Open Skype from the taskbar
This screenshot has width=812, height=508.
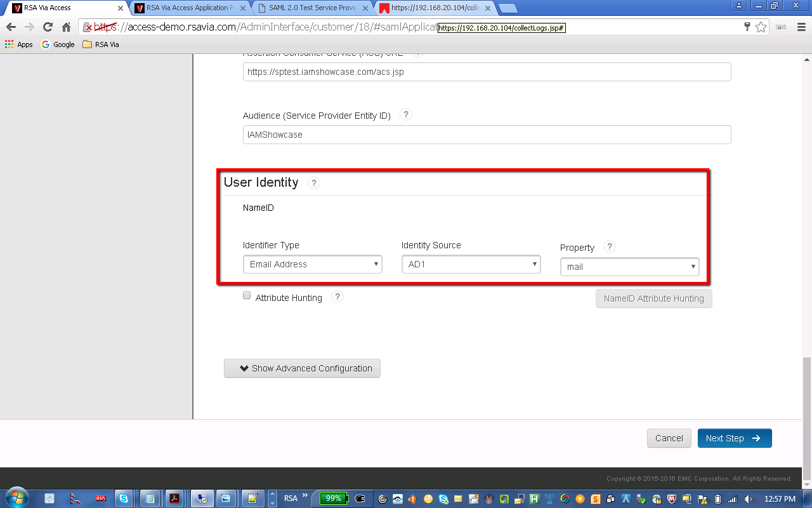123,498
